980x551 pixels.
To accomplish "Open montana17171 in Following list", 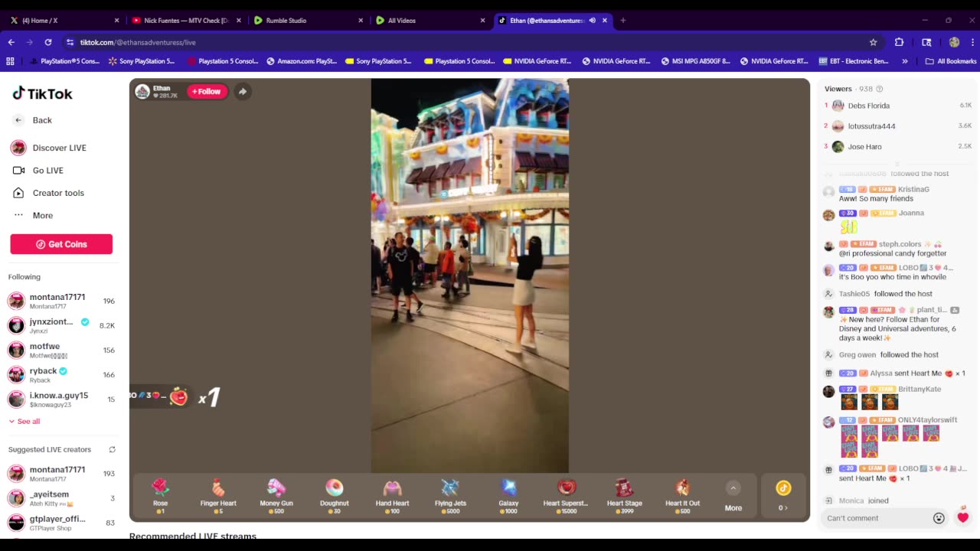I will pyautogui.click(x=61, y=301).
